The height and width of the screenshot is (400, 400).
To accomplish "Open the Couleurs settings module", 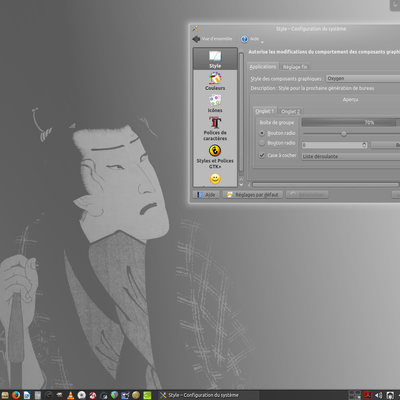I will (215, 81).
